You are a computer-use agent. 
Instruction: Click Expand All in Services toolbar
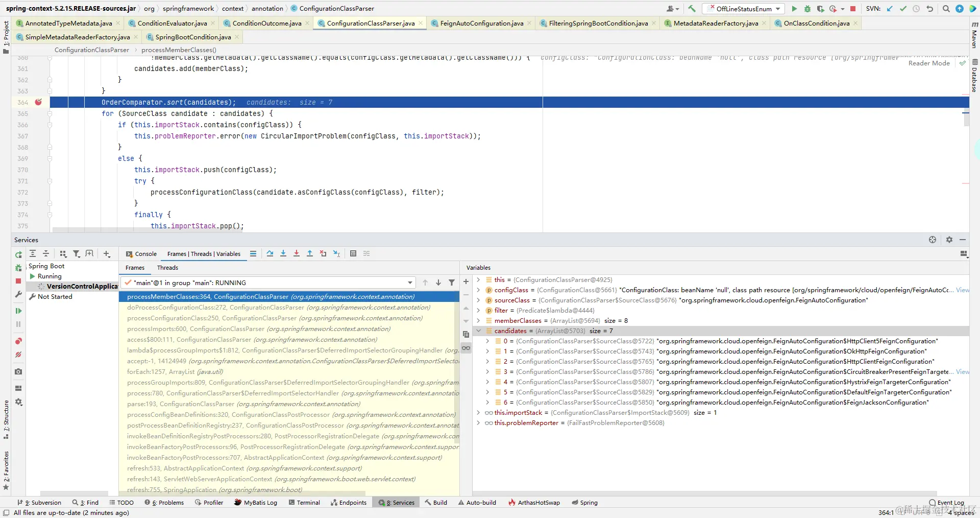33,253
